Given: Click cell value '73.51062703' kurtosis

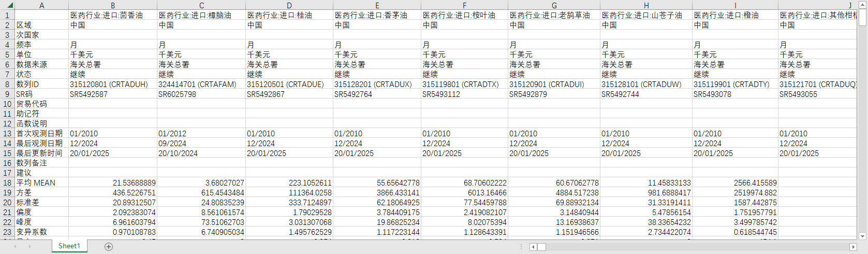Looking at the screenshot, I should click(x=201, y=222).
